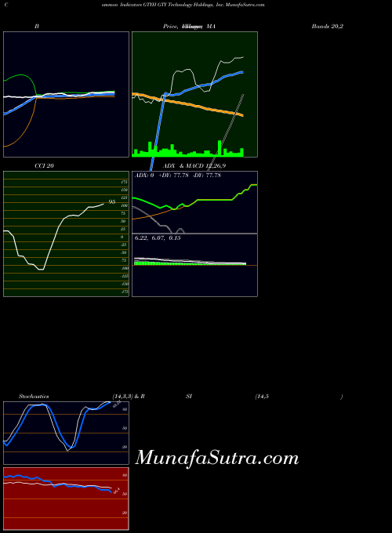Click the '-175' level on the CCI axis

[125, 292]
